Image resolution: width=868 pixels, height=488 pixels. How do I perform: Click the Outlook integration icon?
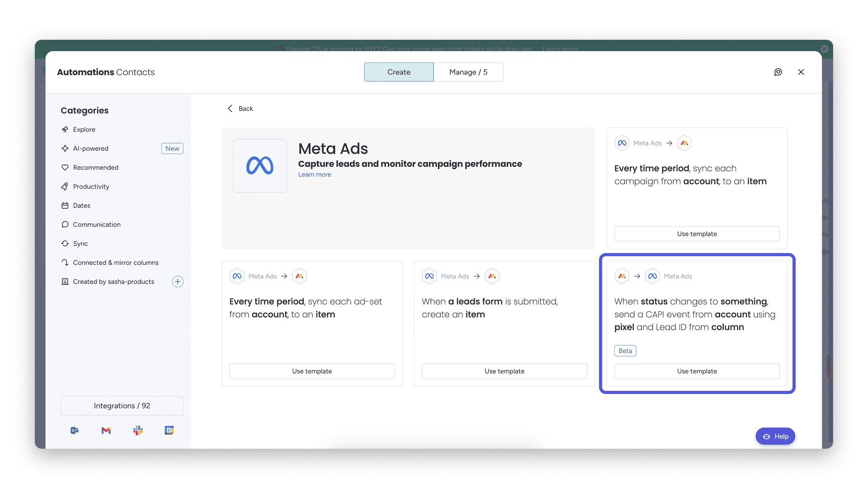(75, 431)
